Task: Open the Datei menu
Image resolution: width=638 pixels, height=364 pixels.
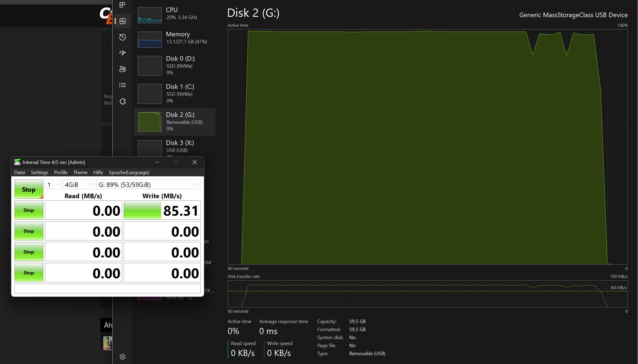Action: click(20, 173)
